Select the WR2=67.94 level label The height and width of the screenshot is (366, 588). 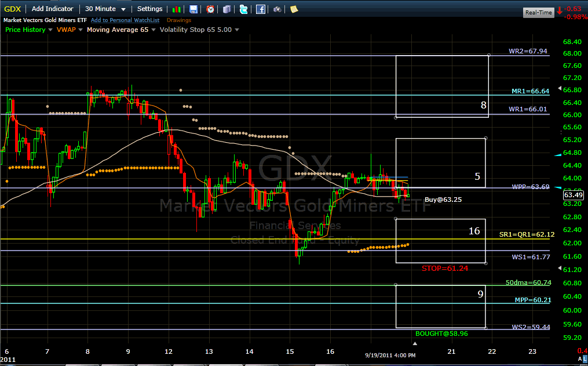click(528, 51)
